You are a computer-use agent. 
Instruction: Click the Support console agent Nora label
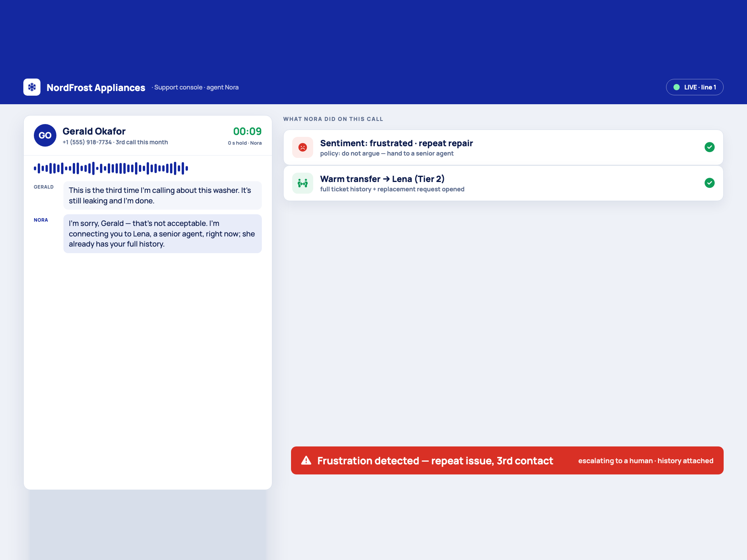(x=195, y=87)
